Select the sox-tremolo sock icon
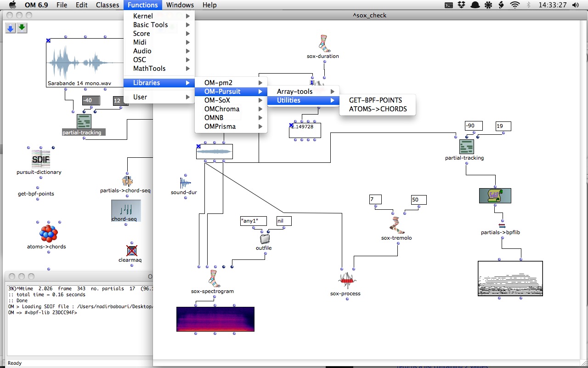The width and height of the screenshot is (588, 368). (x=396, y=225)
